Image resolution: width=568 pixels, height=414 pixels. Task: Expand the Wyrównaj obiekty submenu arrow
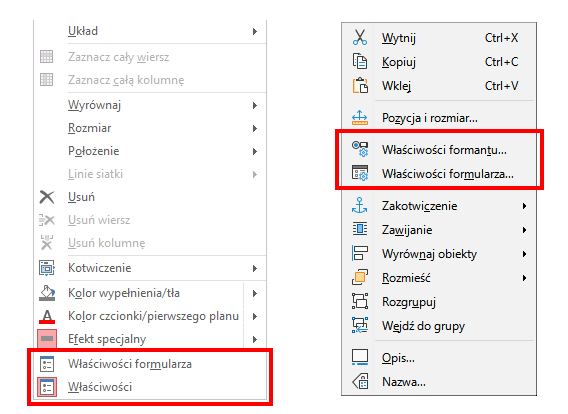(x=524, y=254)
